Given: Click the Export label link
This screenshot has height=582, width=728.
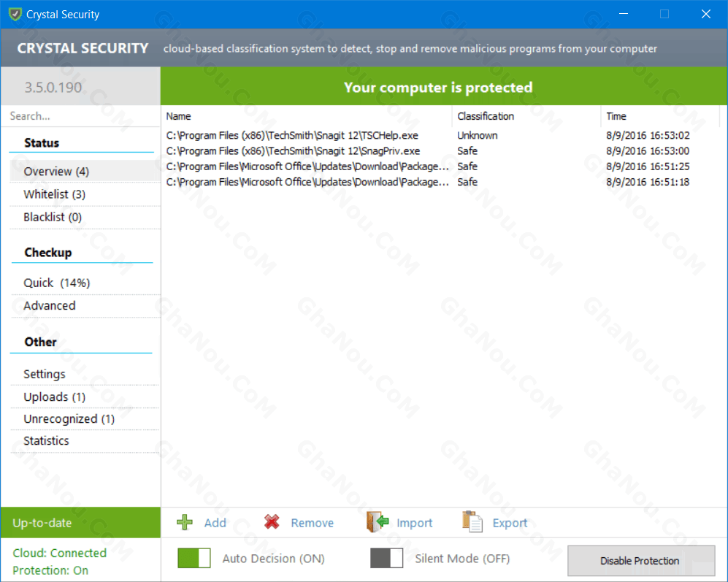Looking at the screenshot, I should (x=510, y=523).
